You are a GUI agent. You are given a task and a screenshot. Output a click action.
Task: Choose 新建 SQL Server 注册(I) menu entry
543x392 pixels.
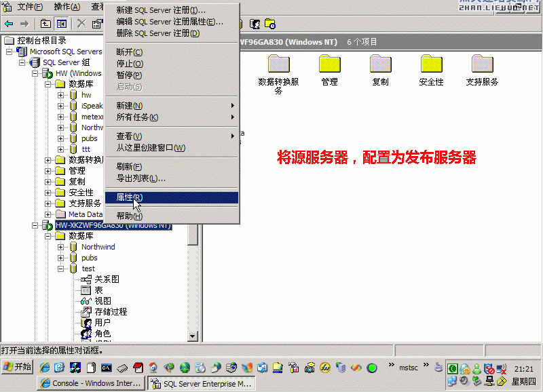172,10
